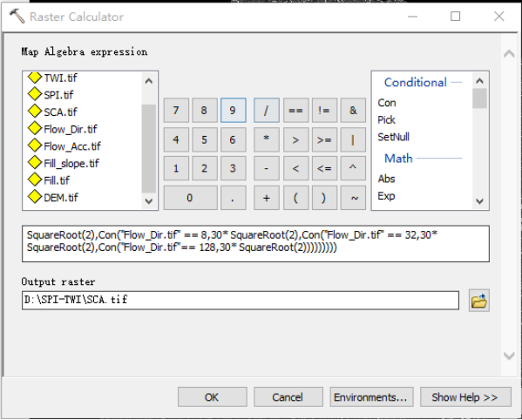Select the Flow_Acc.tif layer

coord(72,146)
